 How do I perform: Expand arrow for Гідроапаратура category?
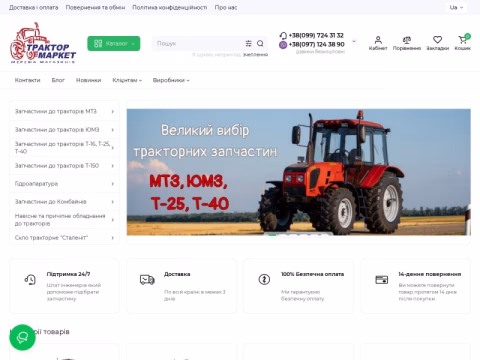[113, 184]
